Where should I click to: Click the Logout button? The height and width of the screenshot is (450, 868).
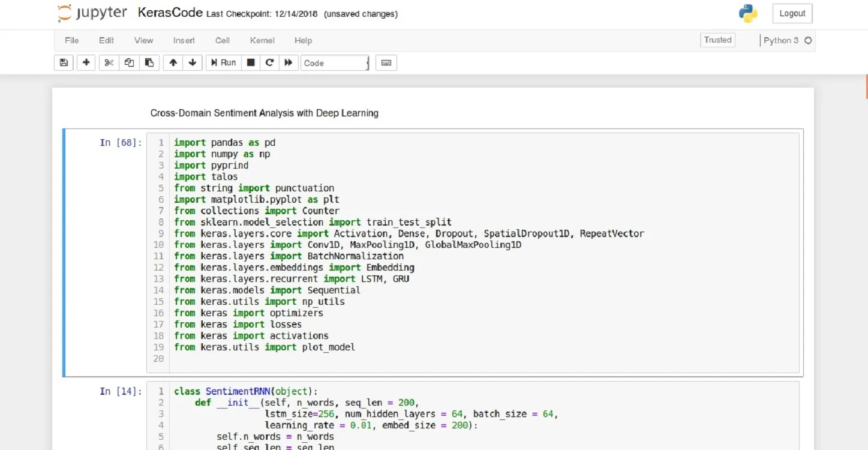pos(792,13)
